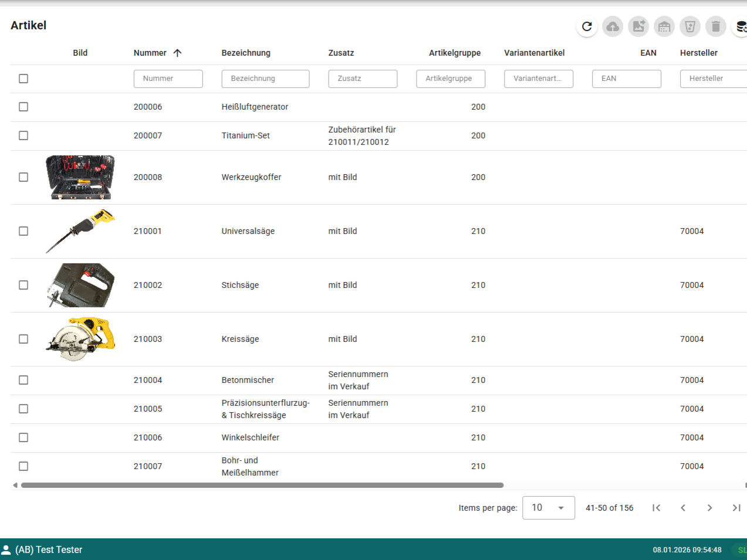Click the Hersteller column header
Viewport: 747px width, 560px height.
[x=699, y=53]
